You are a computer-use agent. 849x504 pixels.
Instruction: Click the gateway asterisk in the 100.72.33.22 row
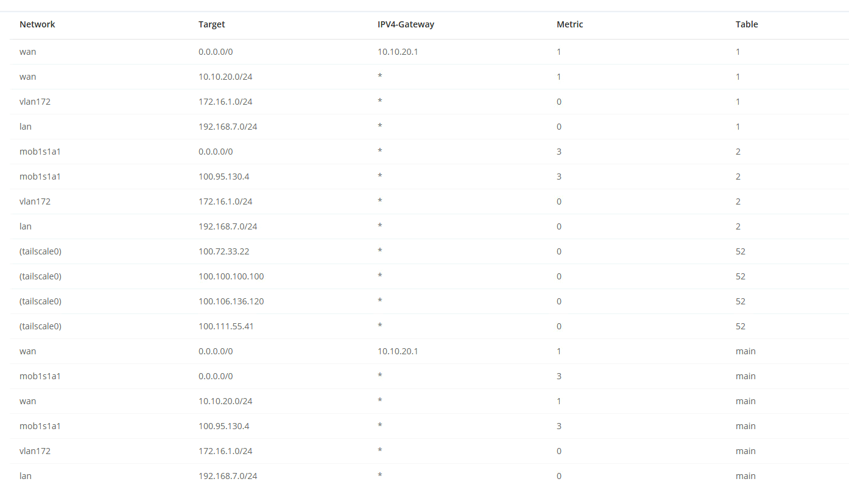pyautogui.click(x=380, y=251)
